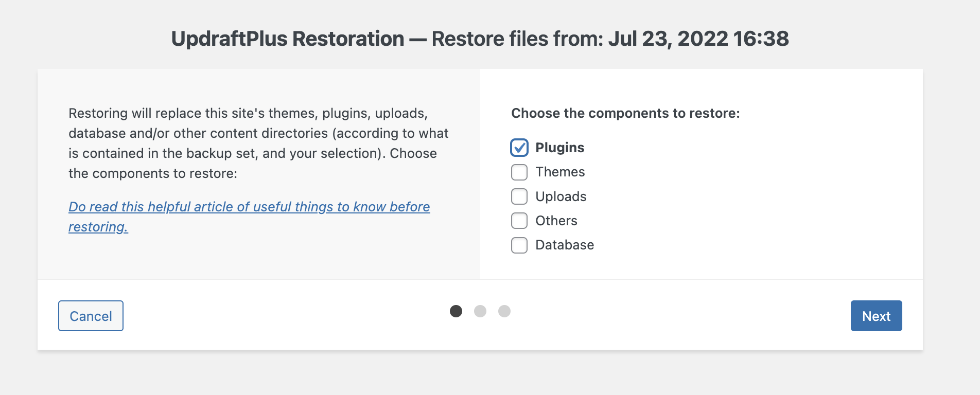Click the first dark step indicator dot
The height and width of the screenshot is (395, 980).
click(x=456, y=311)
